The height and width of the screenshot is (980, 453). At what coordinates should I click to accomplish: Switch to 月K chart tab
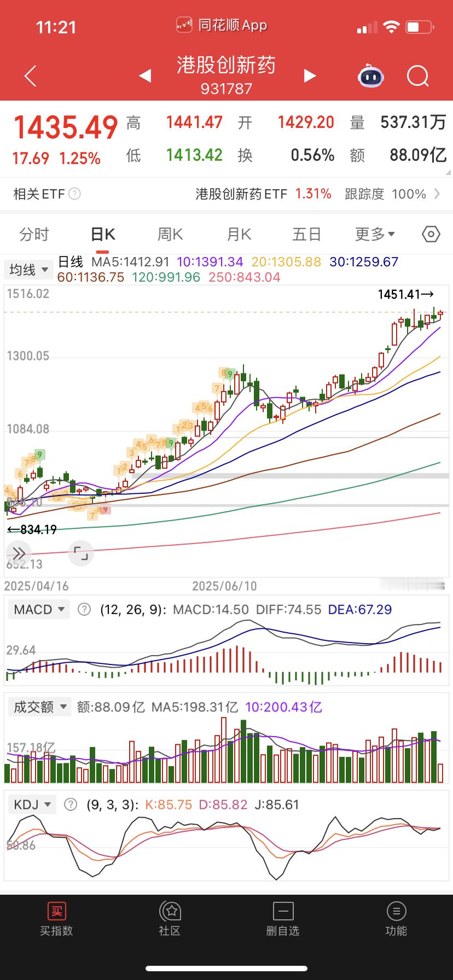tap(239, 235)
